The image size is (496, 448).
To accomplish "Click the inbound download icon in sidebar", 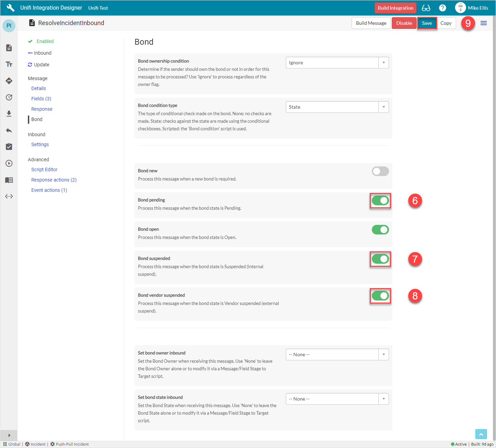I will 9,114.
